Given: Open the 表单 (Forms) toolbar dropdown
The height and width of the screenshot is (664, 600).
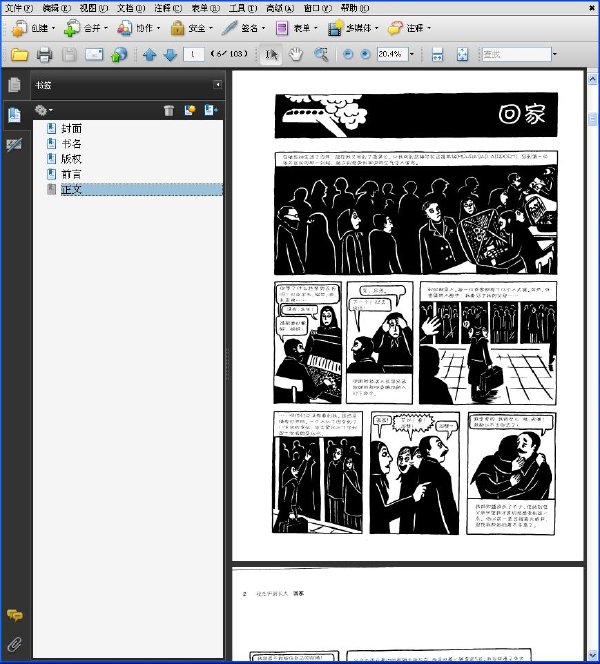Looking at the screenshot, I should coord(296,28).
